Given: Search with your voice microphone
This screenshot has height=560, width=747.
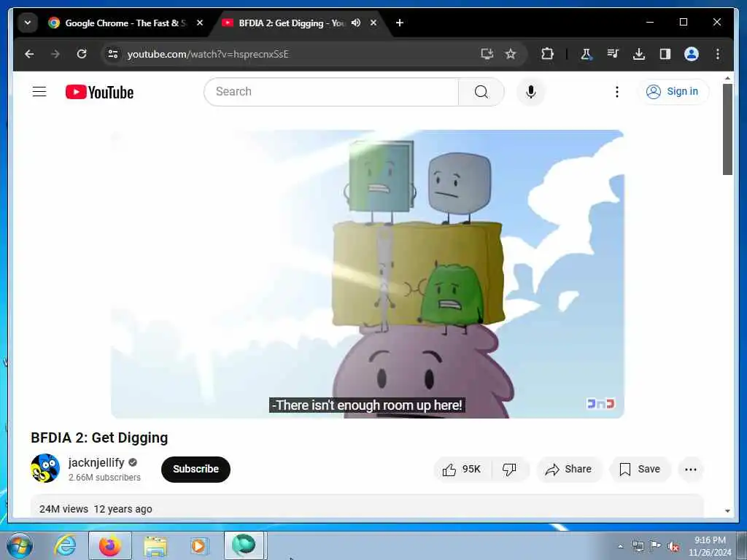Looking at the screenshot, I should [531, 91].
